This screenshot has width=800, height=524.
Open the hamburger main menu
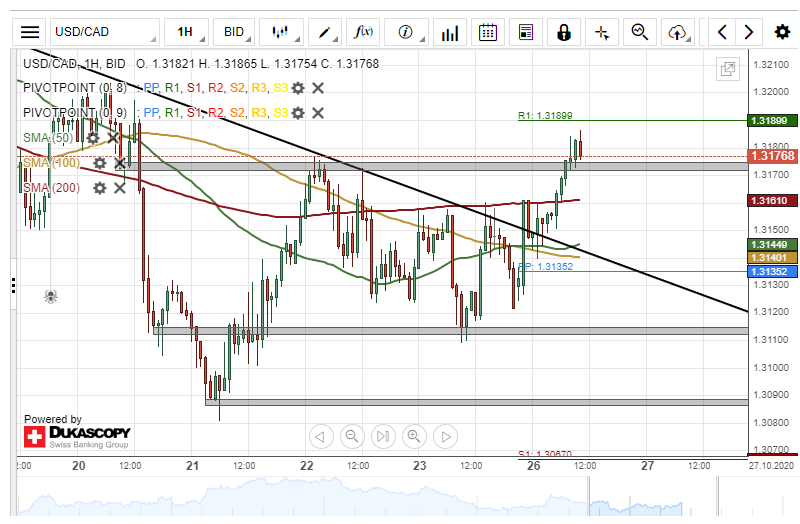click(30, 32)
